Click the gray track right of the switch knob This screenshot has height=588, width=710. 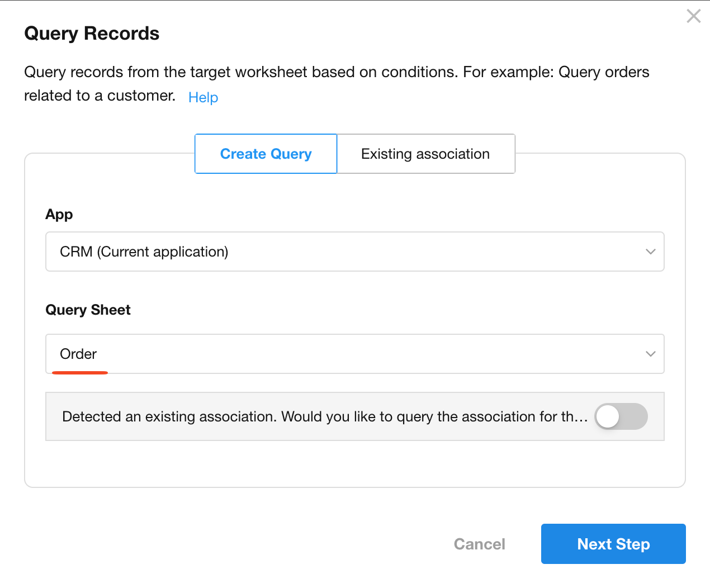(x=635, y=416)
